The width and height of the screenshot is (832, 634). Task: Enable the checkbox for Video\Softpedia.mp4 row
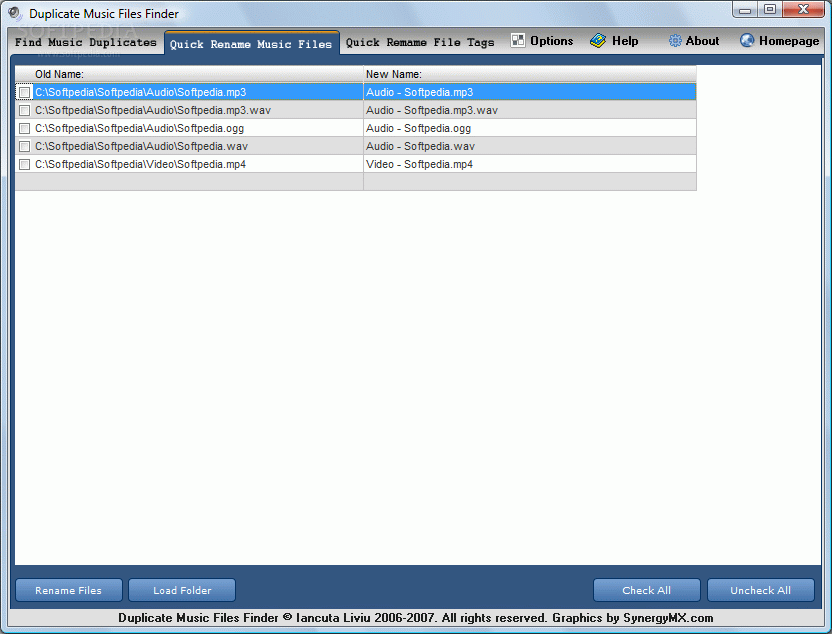point(24,164)
